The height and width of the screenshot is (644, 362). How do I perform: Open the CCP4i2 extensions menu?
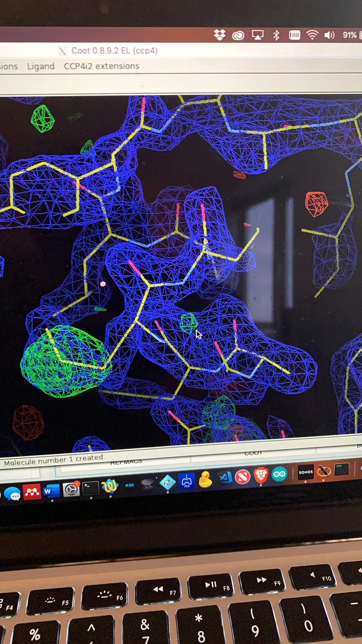pos(101,66)
